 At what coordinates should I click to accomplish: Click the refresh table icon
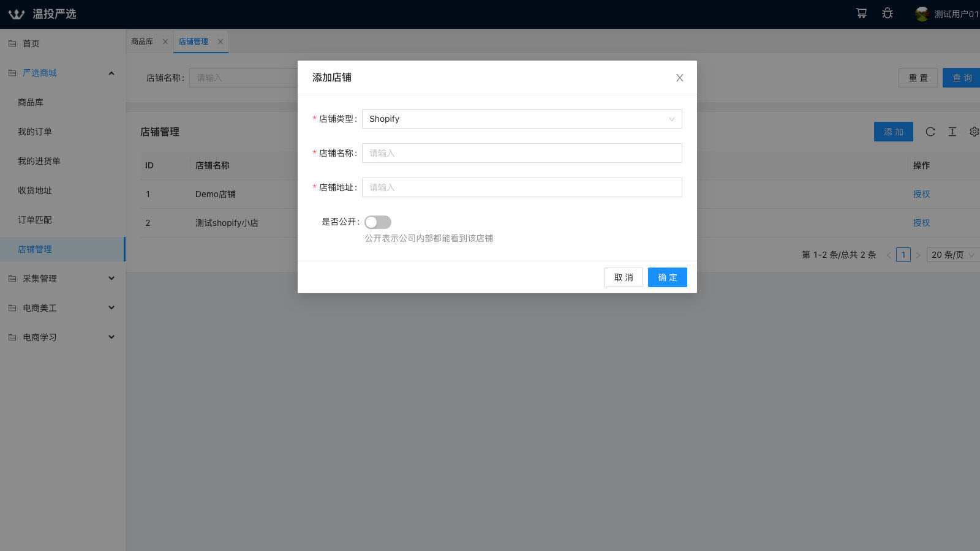930,132
